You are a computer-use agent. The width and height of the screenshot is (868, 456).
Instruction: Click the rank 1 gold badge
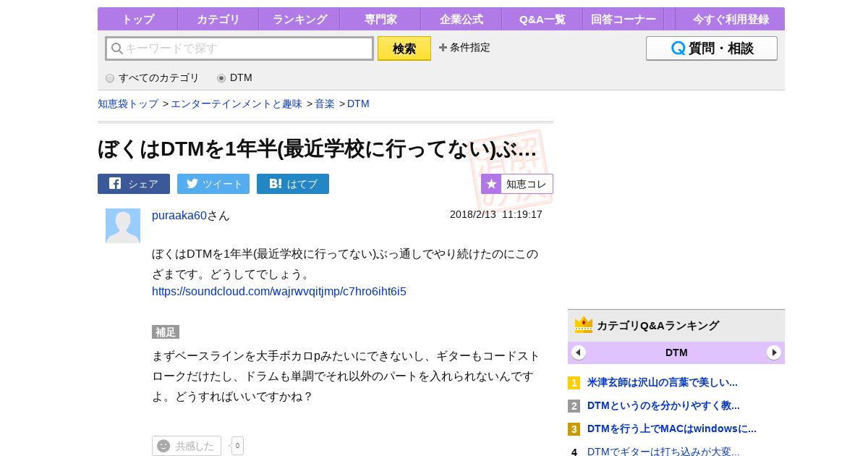click(x=574, y=383)
